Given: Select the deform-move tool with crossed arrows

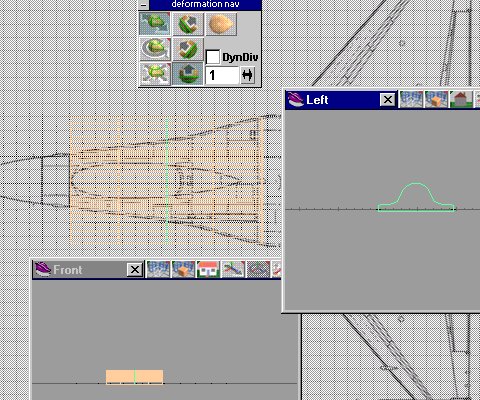Looking at the screenshot, I should pyautogui.click(x=155, y=24).
